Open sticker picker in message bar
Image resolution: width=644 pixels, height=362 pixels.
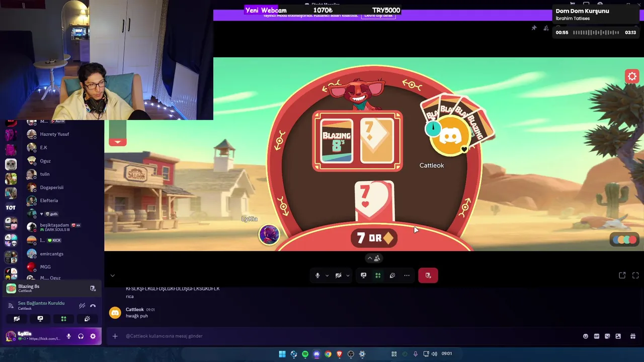(607, 336)
